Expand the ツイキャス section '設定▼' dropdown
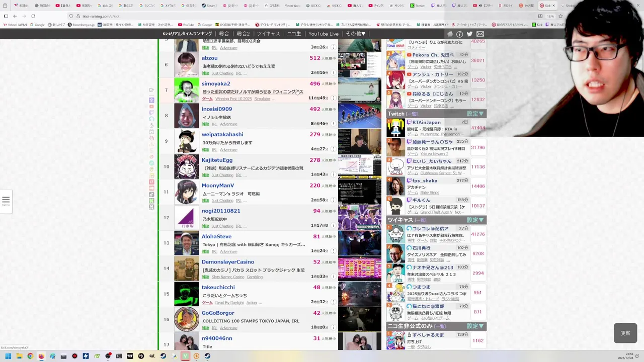Screen dimensions: 644x362 coord(475,220)
